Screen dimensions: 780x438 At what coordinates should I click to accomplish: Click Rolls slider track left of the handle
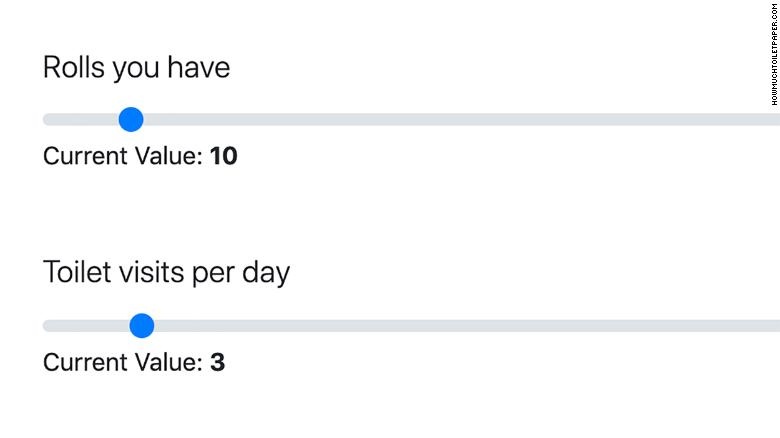pyautogui.click(x=80, y=120)
